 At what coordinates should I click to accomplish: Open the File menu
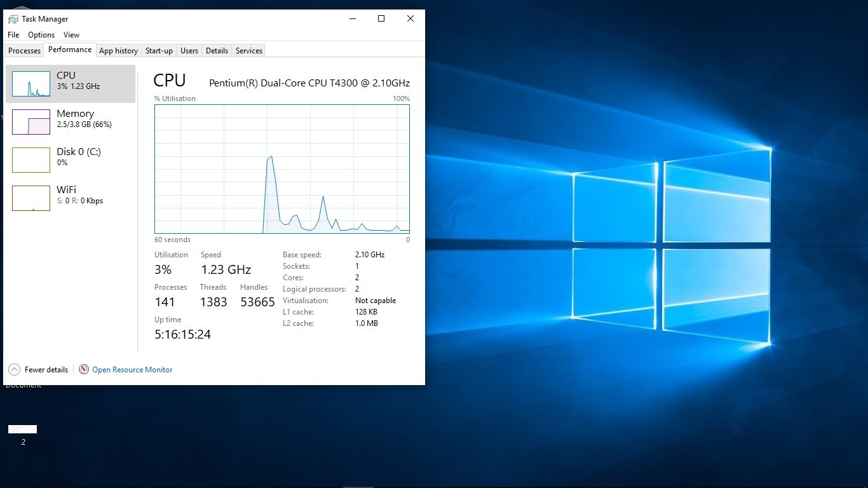[x=13, y=35]
